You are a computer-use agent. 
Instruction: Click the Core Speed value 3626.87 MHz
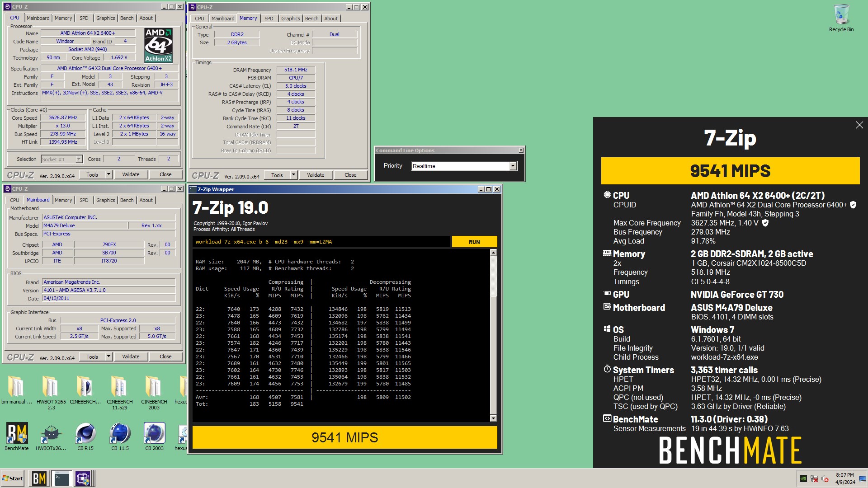63,117
